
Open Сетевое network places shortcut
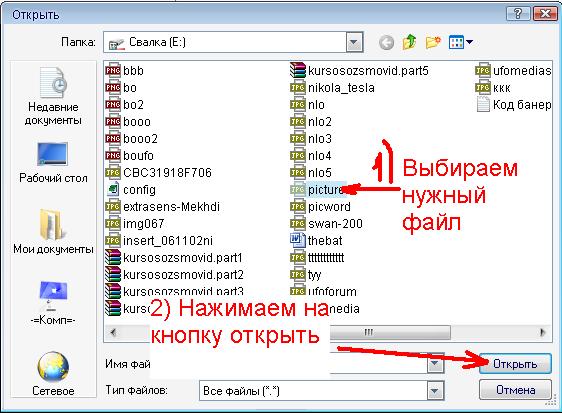[53, 374]
